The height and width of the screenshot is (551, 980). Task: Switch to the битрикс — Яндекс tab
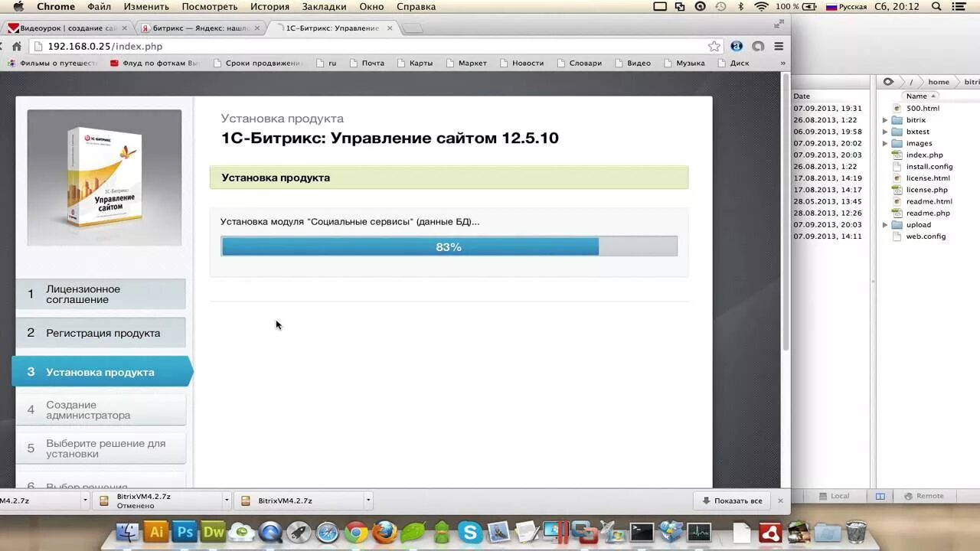point(201,28)
